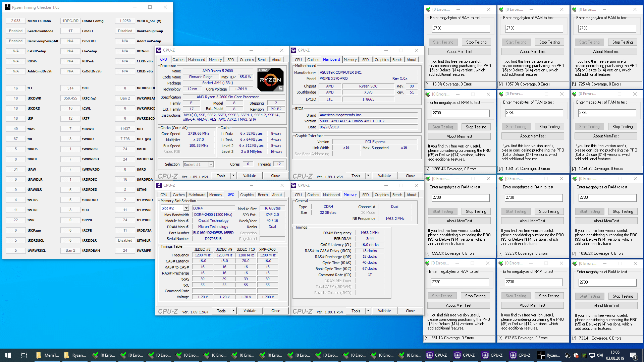644x362 pixels.
Task: Focus RAM megabytes field in 1036.3% Coverage window
Action: point(607,198)
